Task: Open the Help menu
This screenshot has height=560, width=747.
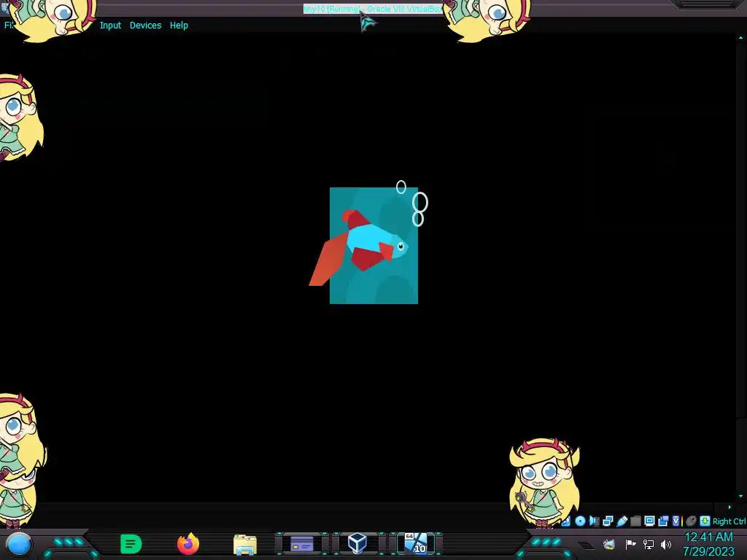Action: [x=179, y=26]
